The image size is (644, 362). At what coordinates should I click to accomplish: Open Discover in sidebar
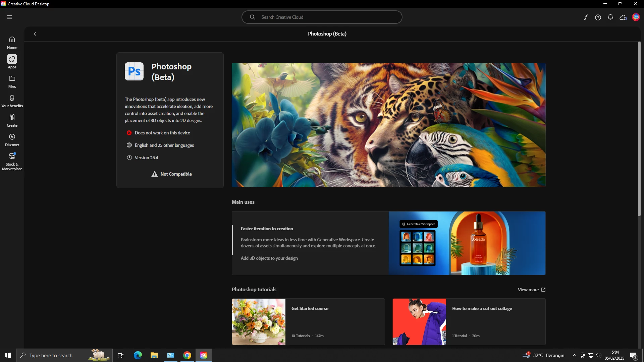[x=12, y=140]
